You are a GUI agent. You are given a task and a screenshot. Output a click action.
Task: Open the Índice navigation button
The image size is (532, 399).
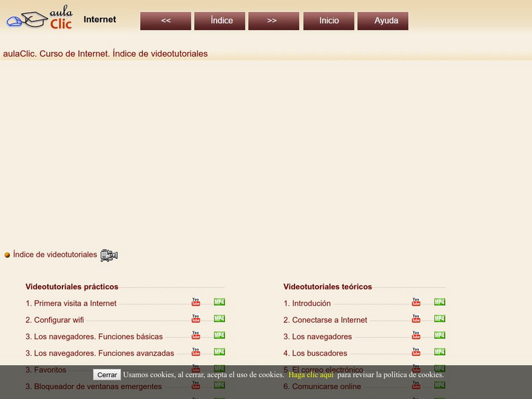coord(219,21)
